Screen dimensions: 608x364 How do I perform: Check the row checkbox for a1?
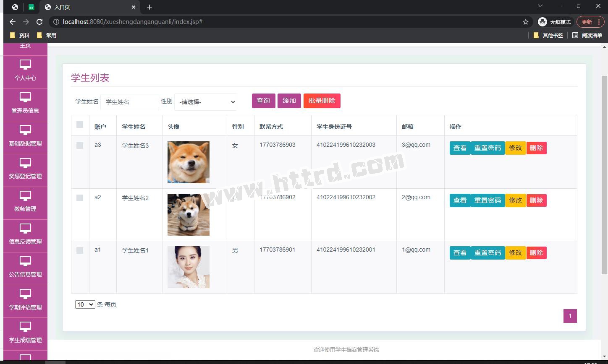click(x=80, y=250)
